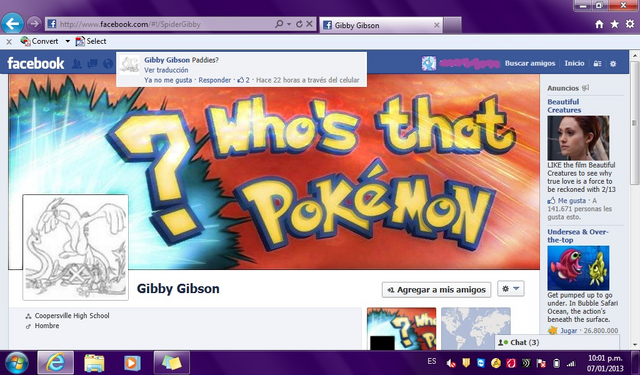Click Ya no me gusta on the comment
640x375 pixels.
(168, 80)
